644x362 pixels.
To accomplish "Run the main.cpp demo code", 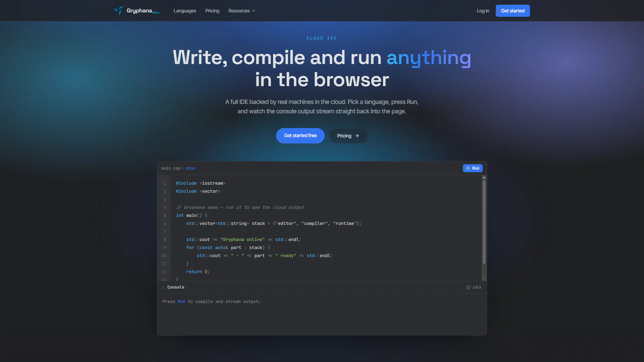I will [473, 168].
